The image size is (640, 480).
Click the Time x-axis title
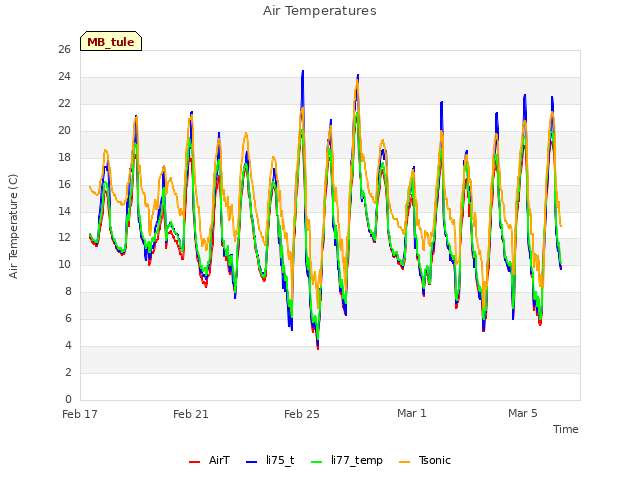(x=565, y=429)
